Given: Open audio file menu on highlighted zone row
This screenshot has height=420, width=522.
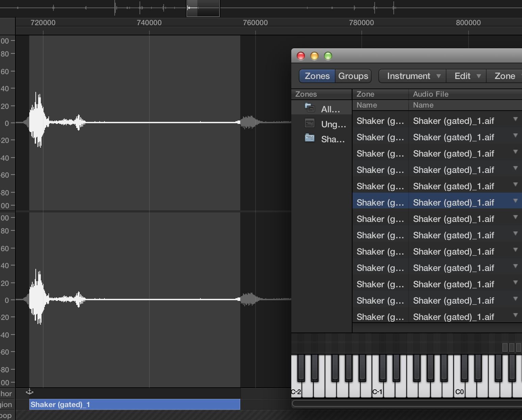Looking at the screenshot, I should point(515,201).
